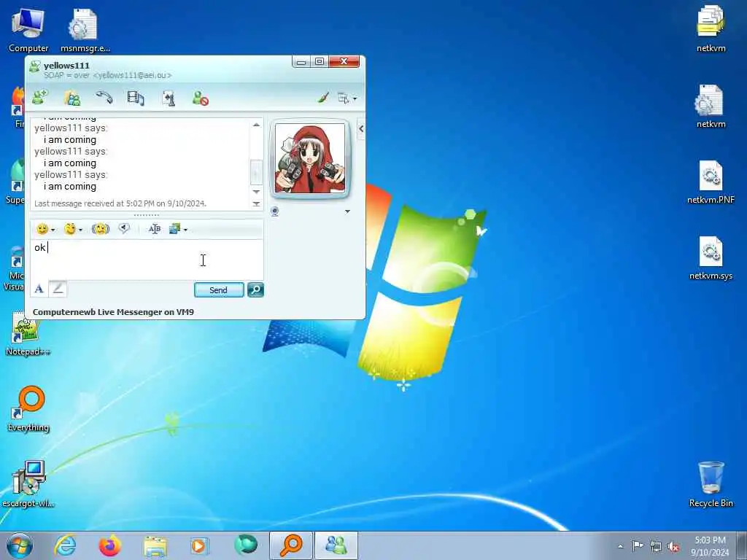Open the clock showing 5:03 PM

(710, 546)
